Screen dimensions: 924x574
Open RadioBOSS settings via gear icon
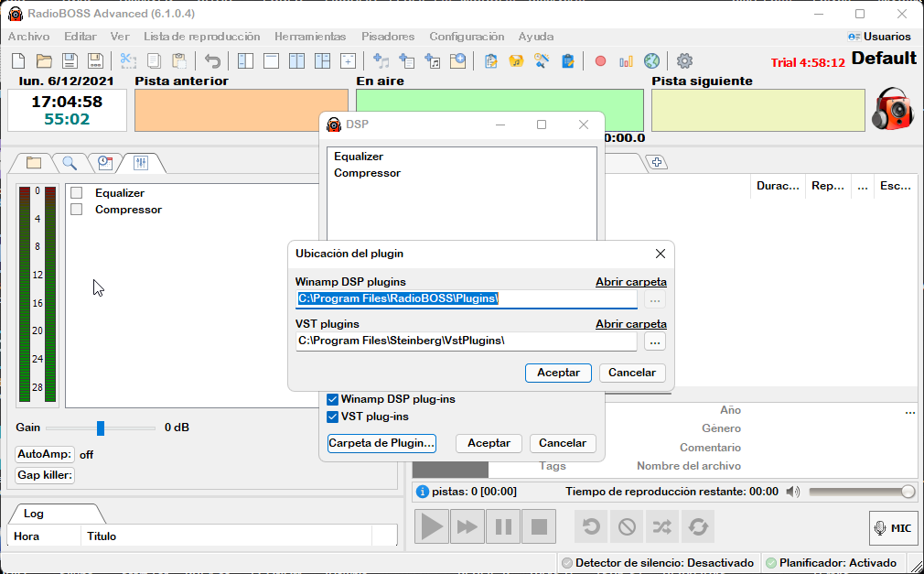coord(683,61)
